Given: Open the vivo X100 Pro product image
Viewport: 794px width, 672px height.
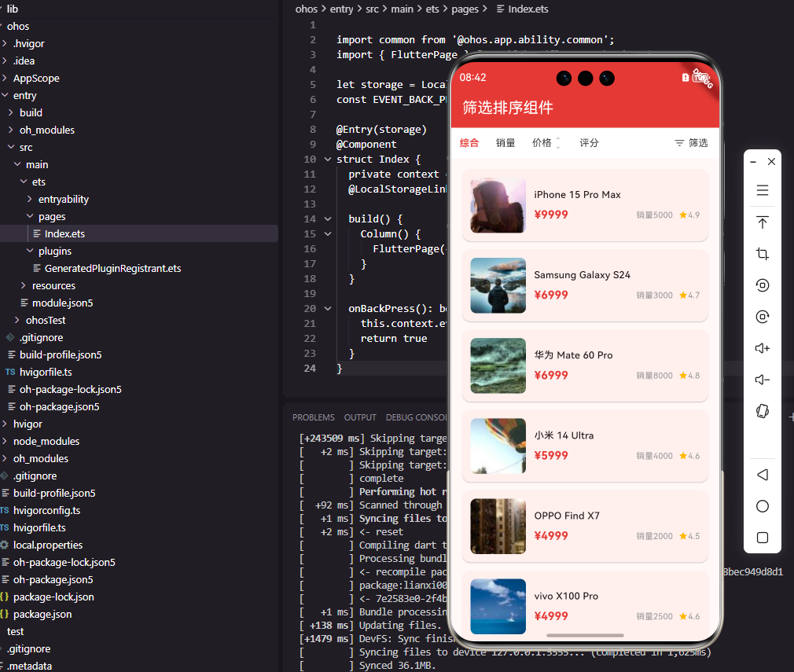Looking at the screenshot, I should click(x=498, y=607).
